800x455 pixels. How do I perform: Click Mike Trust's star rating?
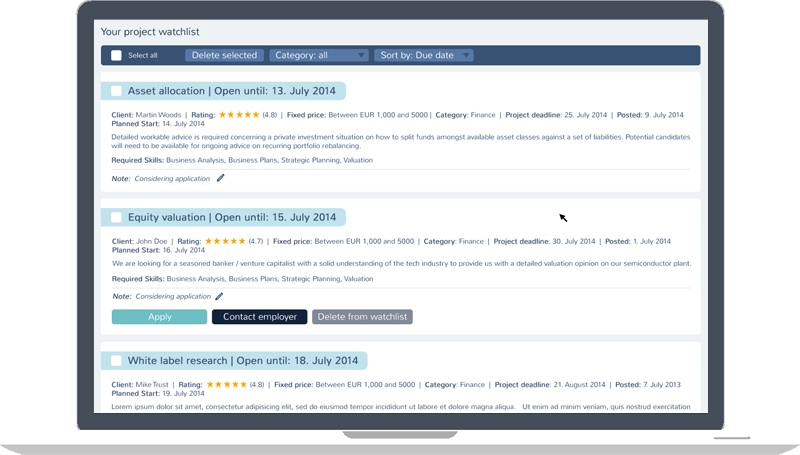click(x=226, y=384)
